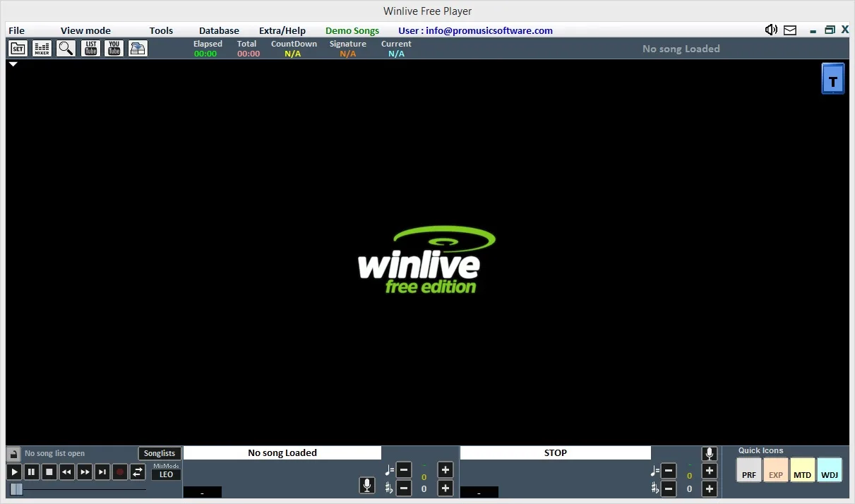This screenshot has width=855, height=504.
Task: Skip to next song button
Action: [102, 472]
